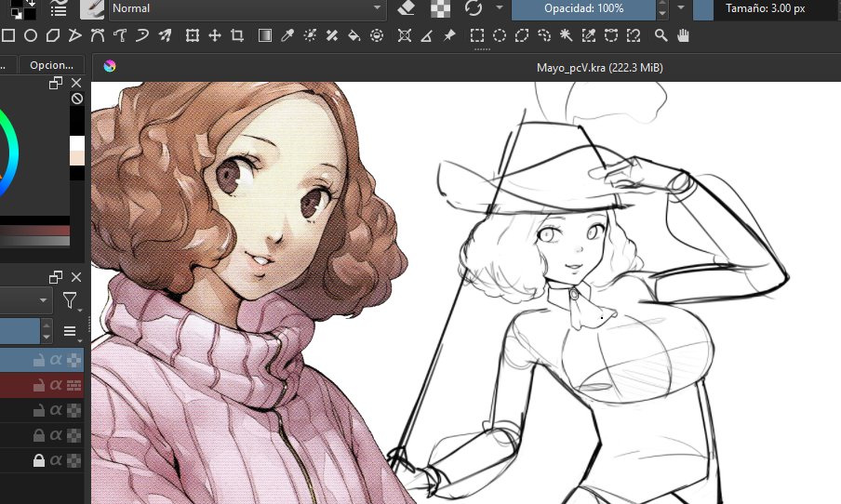The width and height of the screenshot is (841, 504).
Task: Float the color selector docker
Action: (56, 83)
